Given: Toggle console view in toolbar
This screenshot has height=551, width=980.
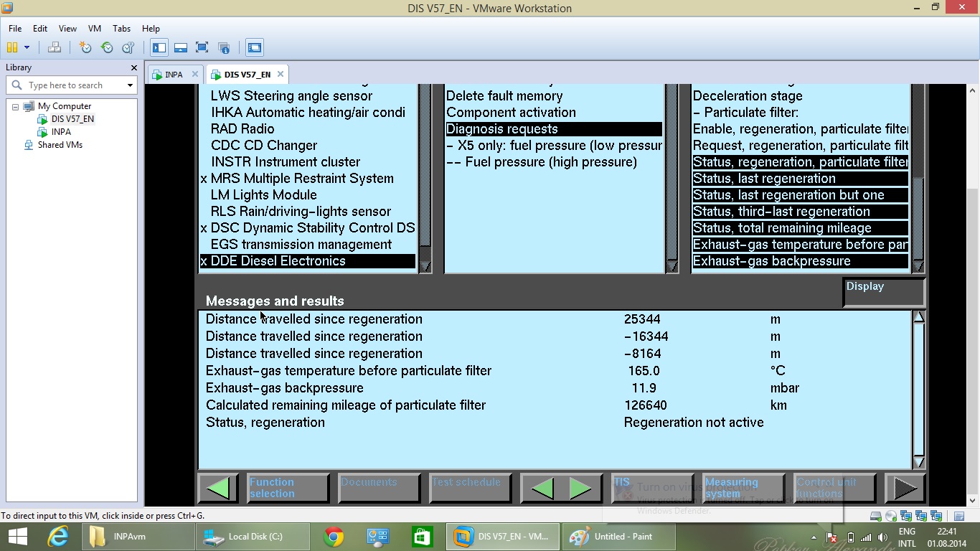Looking at the screenshot, I should click(x=255, y=47).
